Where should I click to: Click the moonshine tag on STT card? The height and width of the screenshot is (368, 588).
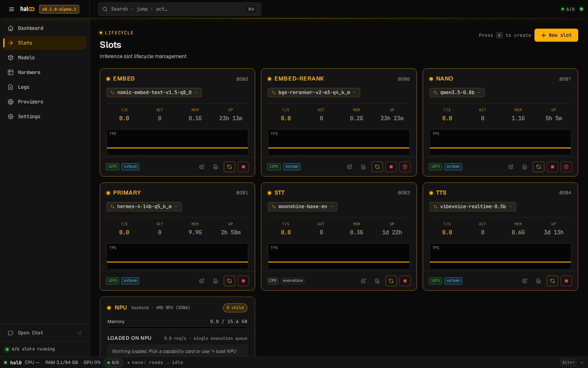tap(293, 281)
